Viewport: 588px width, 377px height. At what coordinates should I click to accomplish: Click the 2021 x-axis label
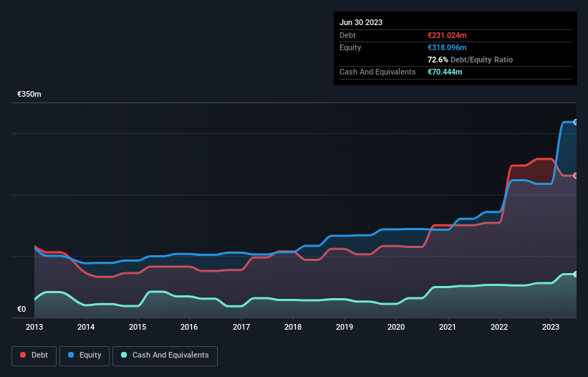tap(448, 327)
